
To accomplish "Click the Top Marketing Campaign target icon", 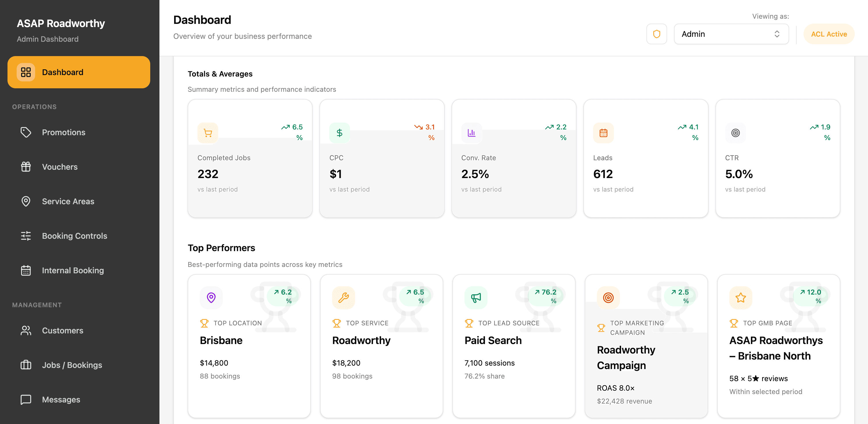I will pos(608,298).
